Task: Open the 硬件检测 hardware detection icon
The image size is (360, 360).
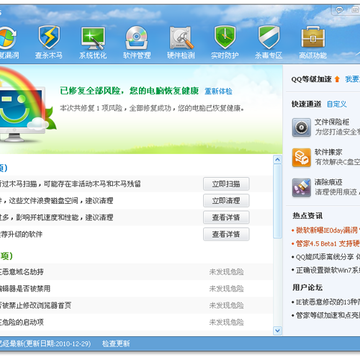Action: tap(181, 38)
